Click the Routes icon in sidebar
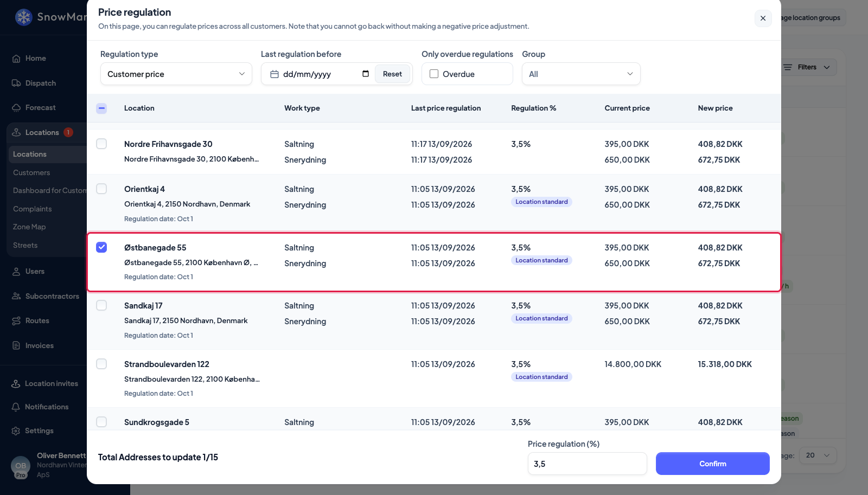This screenshot has width=868, height=495. click(x=16, y=321)
